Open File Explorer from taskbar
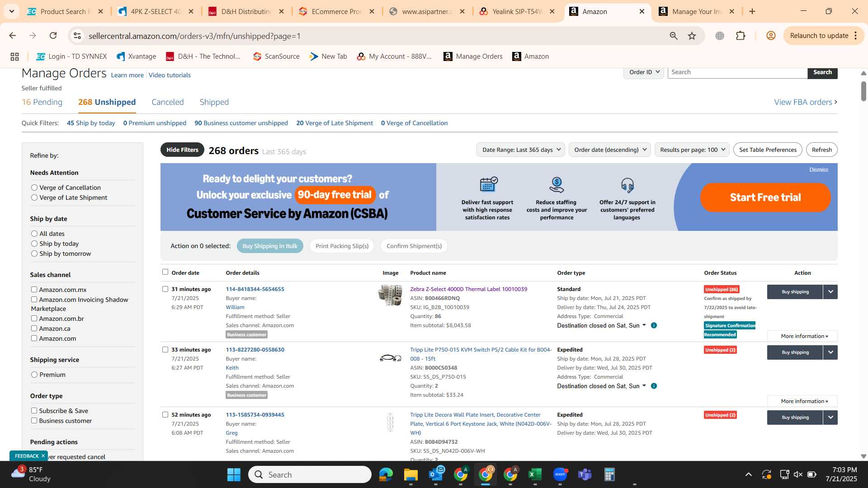This screenshot has height=488, width=868. pyautogui.click(x=410, y=474)
